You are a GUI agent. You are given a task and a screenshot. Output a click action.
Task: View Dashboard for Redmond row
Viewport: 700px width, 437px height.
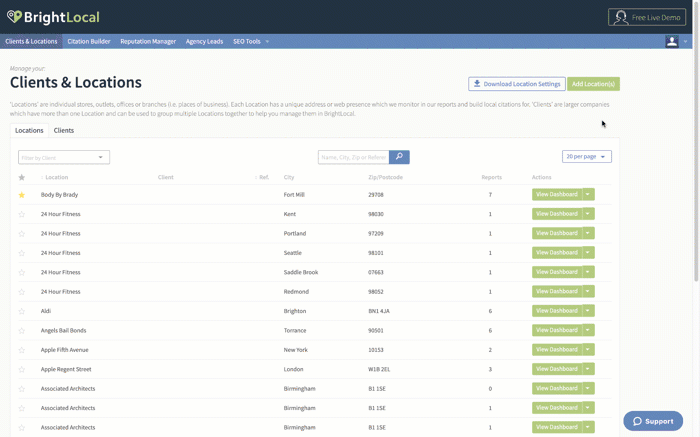557,291
